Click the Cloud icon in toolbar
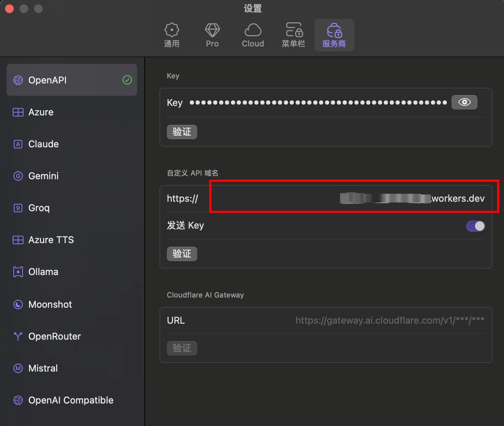Viewport: 504px width, 426px height. coord(253,30)
